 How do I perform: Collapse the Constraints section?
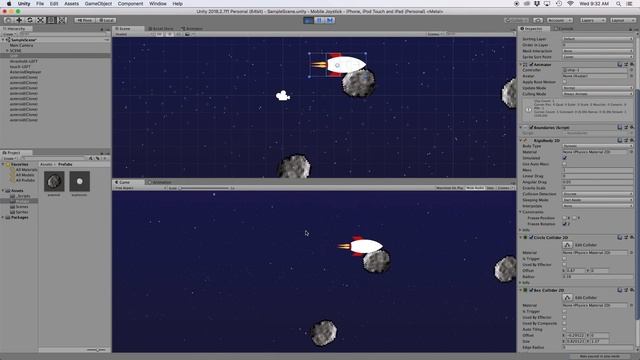pos(521,212)
